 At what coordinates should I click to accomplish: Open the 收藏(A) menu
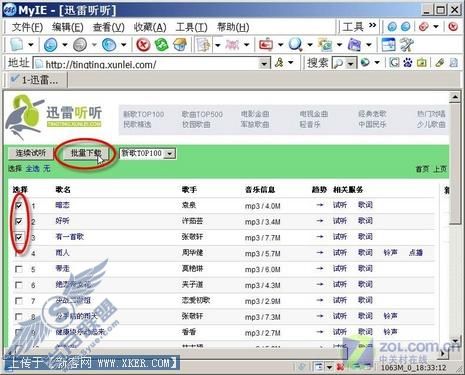(150, 27)
